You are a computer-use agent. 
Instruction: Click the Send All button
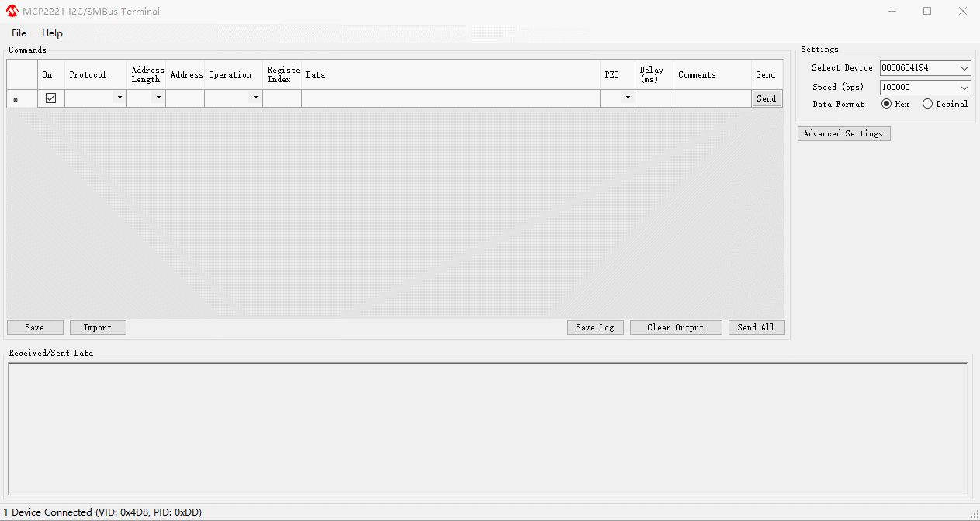tap(757, 327)
